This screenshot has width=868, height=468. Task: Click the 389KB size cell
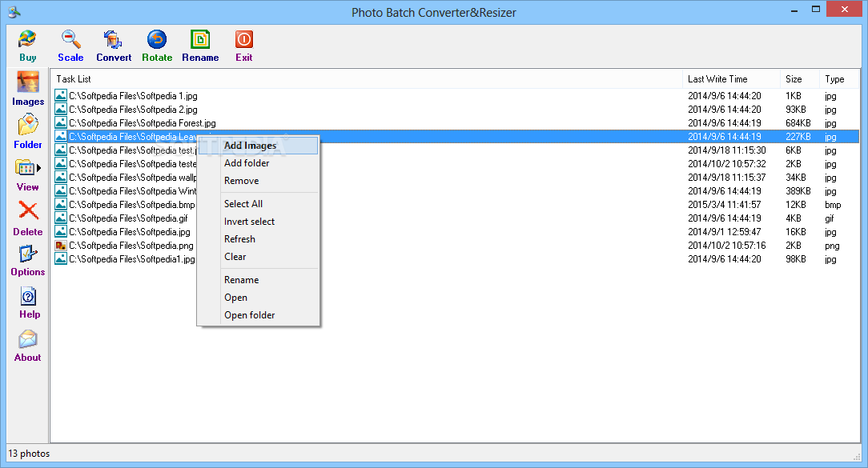click(x=798, y=191)
